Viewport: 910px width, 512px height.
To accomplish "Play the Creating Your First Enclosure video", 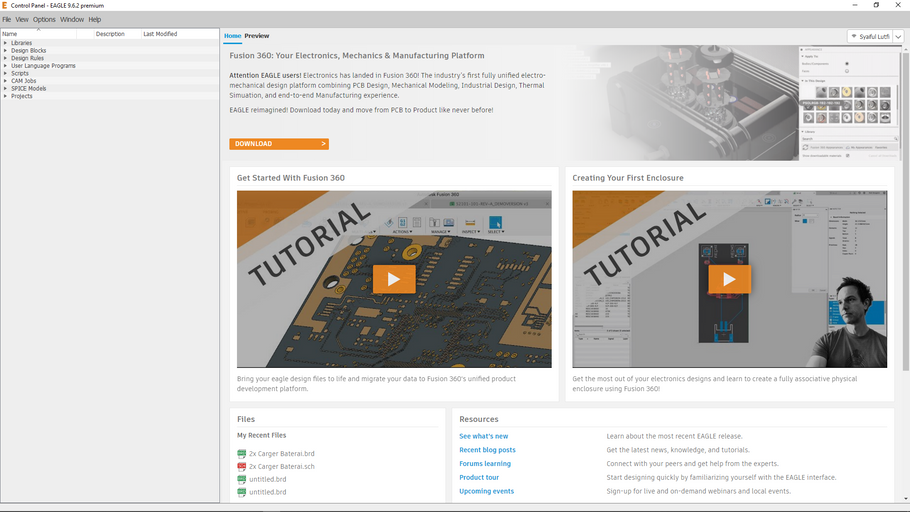I will click(729, 279).
